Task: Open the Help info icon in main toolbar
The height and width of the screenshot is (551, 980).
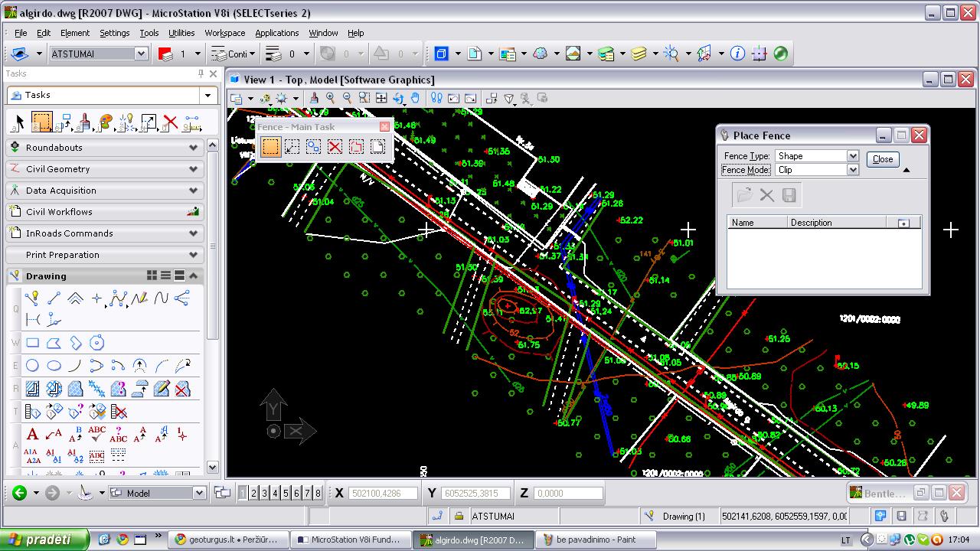Action: [737, 54]
